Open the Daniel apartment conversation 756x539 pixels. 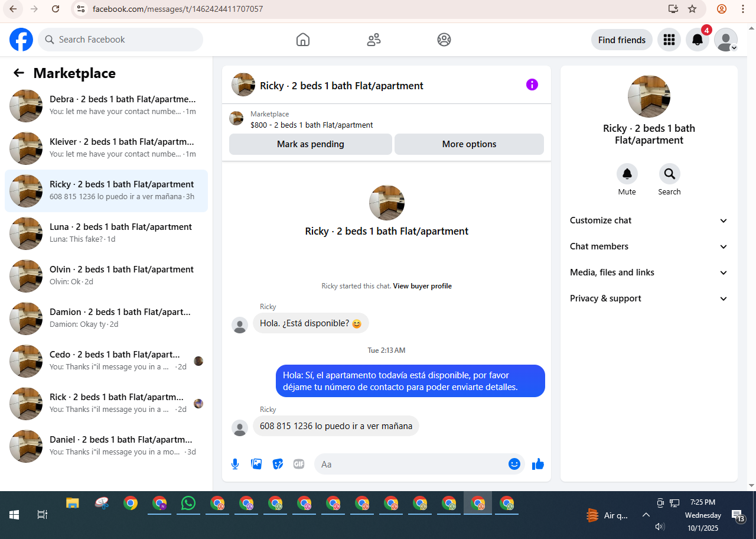pyautogui.click(x=106, y=446)
